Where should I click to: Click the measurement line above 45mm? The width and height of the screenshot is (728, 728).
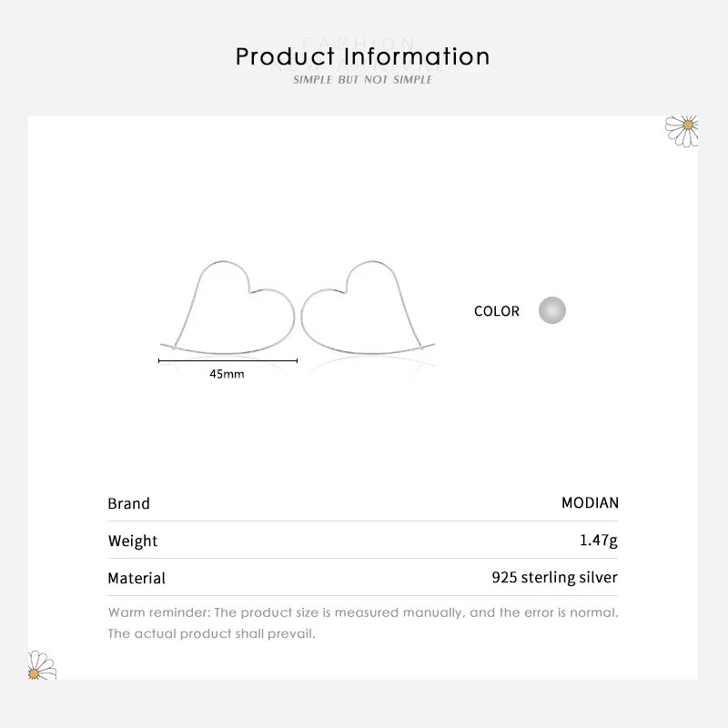click(227, 361)
